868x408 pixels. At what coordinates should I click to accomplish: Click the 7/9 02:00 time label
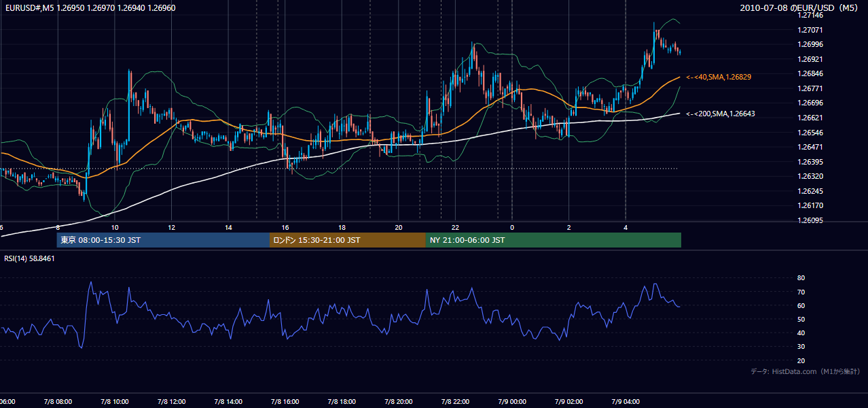point(569,401)
